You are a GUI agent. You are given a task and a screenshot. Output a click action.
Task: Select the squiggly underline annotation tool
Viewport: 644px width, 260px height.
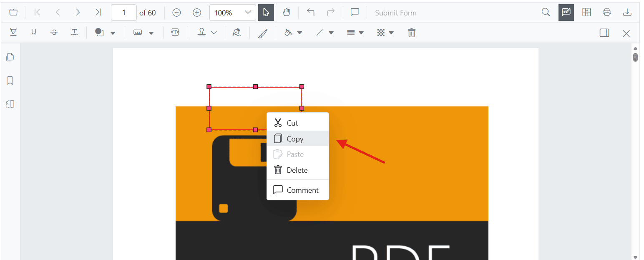point(74,33)
